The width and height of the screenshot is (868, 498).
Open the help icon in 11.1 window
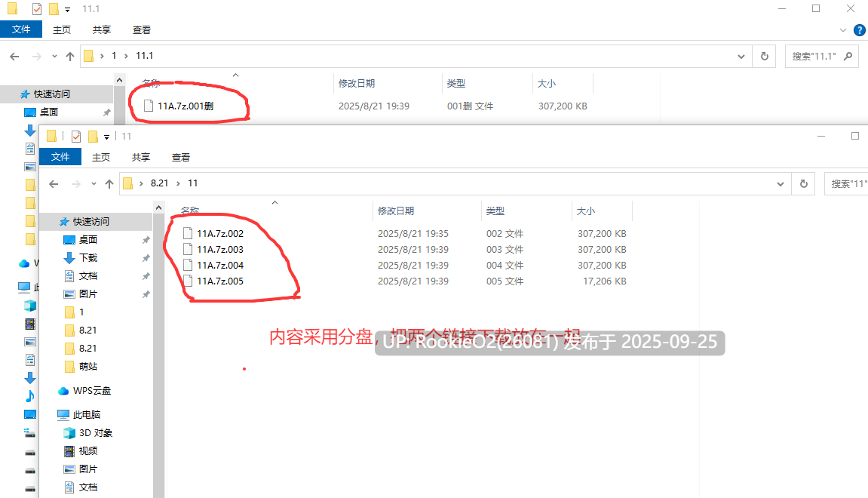click(860, 30)
